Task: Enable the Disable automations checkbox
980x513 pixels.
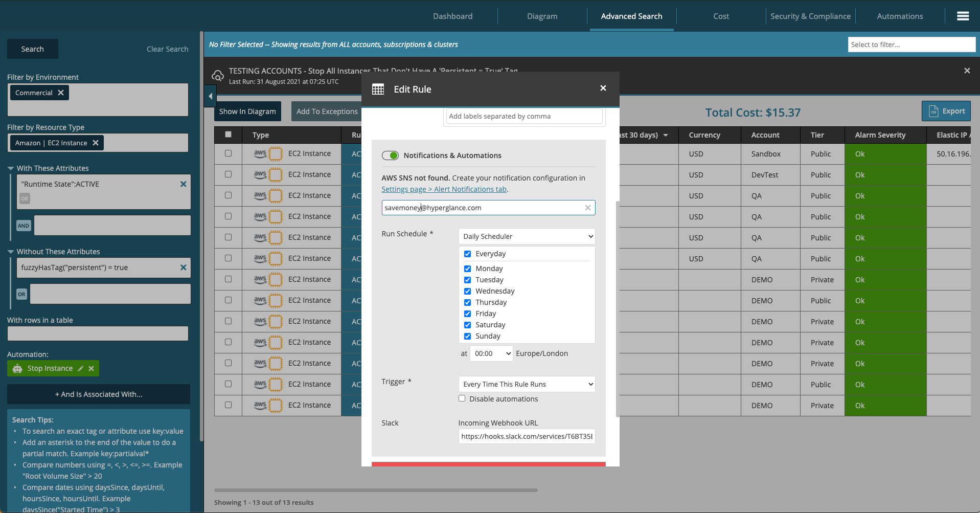Action: 462,398
